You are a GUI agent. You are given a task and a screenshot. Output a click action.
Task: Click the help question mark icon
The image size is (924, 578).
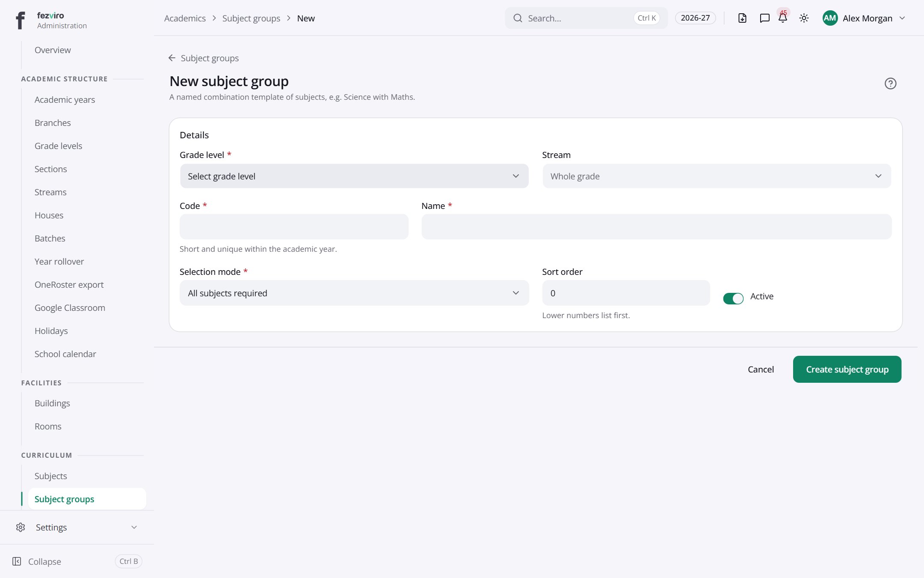(x=890, y=83)
